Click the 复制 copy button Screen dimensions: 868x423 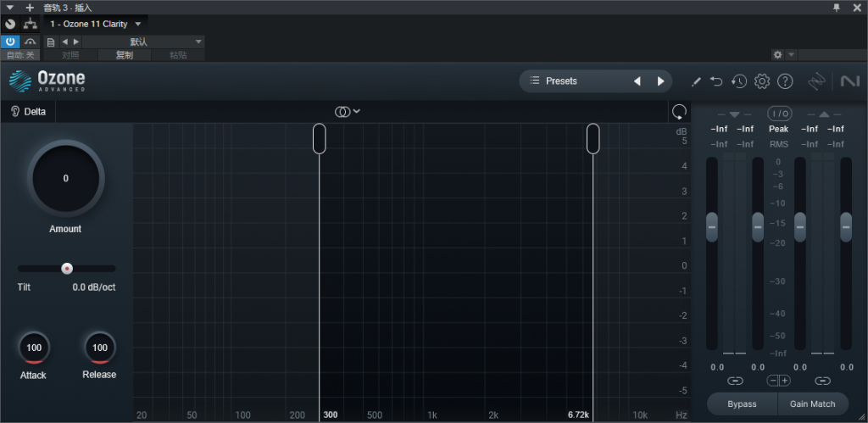tap(124, 55)
